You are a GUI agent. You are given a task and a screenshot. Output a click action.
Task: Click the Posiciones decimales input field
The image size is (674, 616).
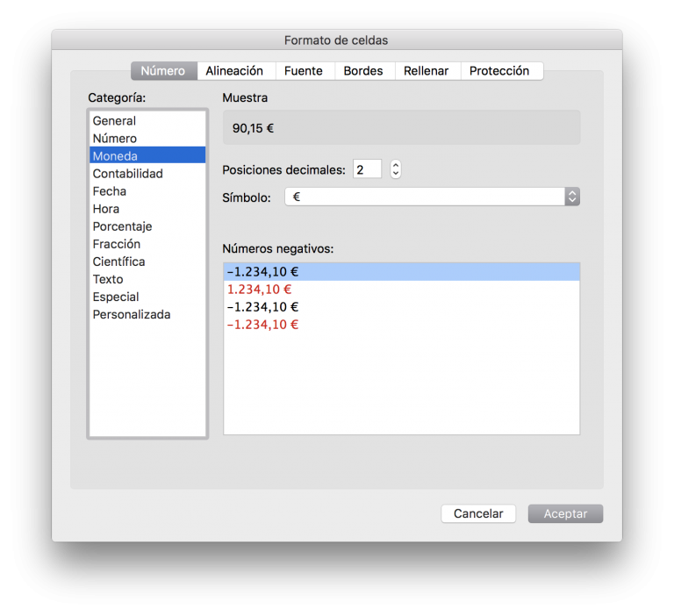367,169
